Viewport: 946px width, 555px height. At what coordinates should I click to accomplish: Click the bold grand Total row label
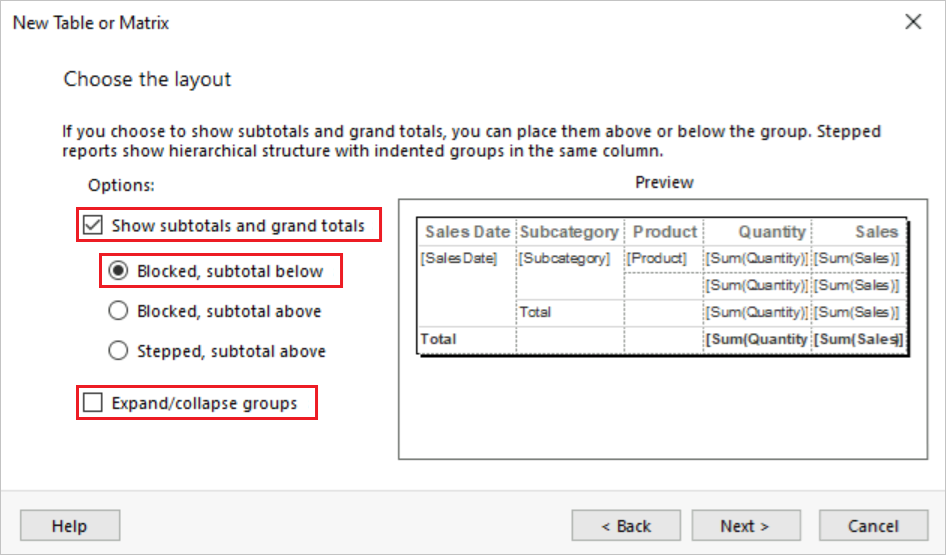(x=438, y=340)
